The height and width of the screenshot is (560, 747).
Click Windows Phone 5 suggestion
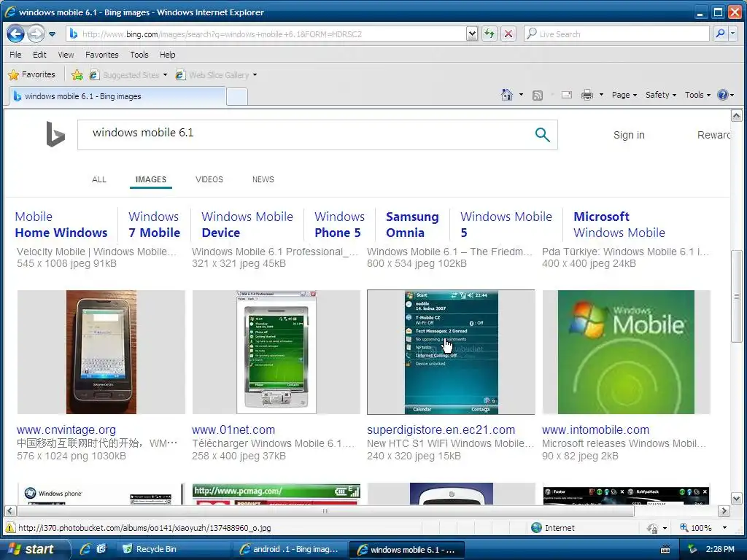coord(339,225)
